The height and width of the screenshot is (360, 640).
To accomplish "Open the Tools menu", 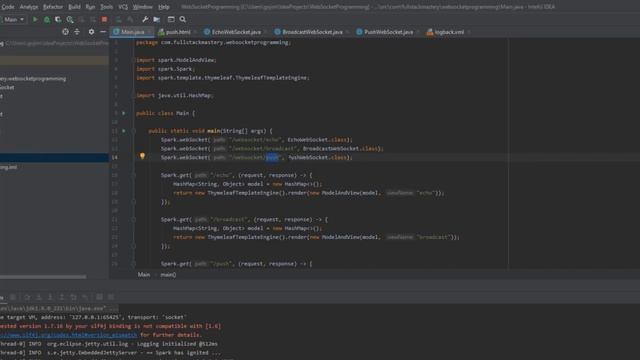I will (x=107, y=7).
